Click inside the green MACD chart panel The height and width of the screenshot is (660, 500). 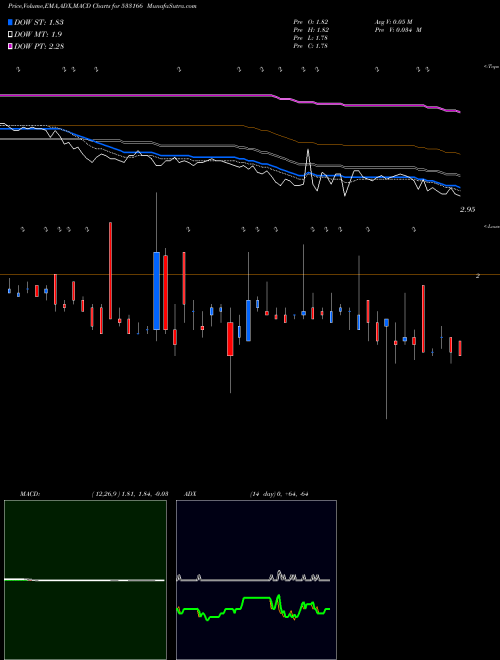point(85,580)
